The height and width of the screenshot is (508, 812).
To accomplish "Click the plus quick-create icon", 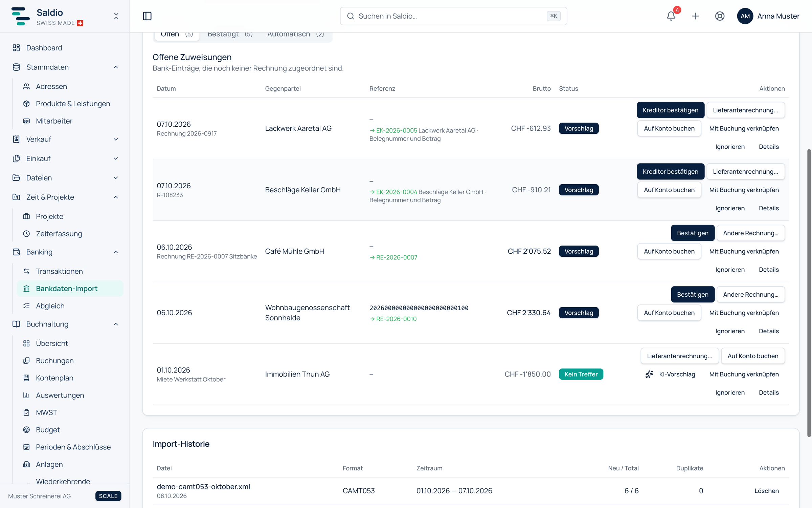I will tap(696, 16).
